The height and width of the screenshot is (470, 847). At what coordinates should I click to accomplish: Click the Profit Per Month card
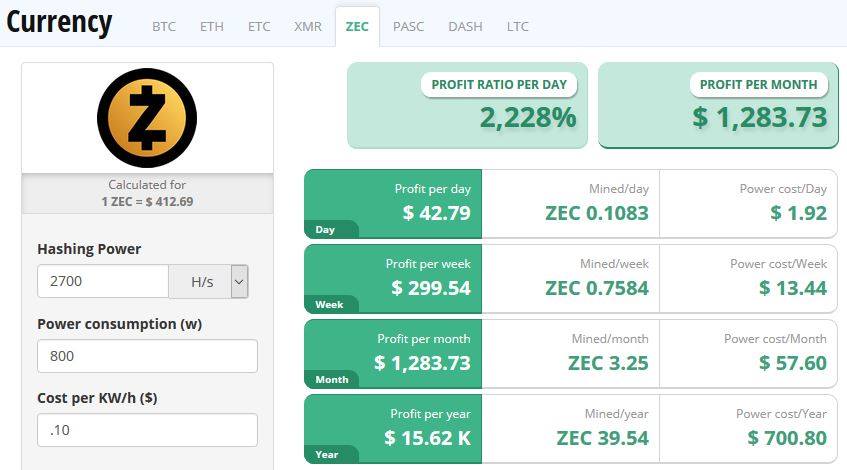718,105
